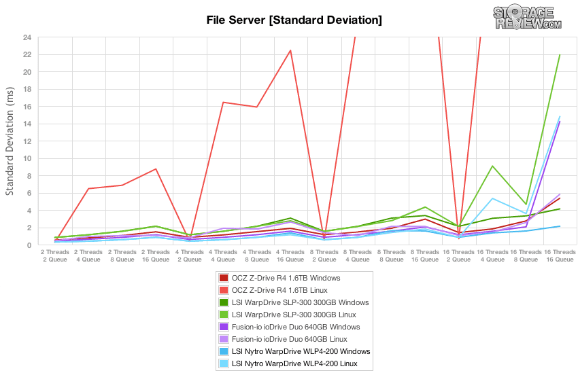The image size is (578, 392).
Task: Click LSI SLP-300 Linux peak at 16 Threads 4 Queue
Action: [x=492, y=166]
